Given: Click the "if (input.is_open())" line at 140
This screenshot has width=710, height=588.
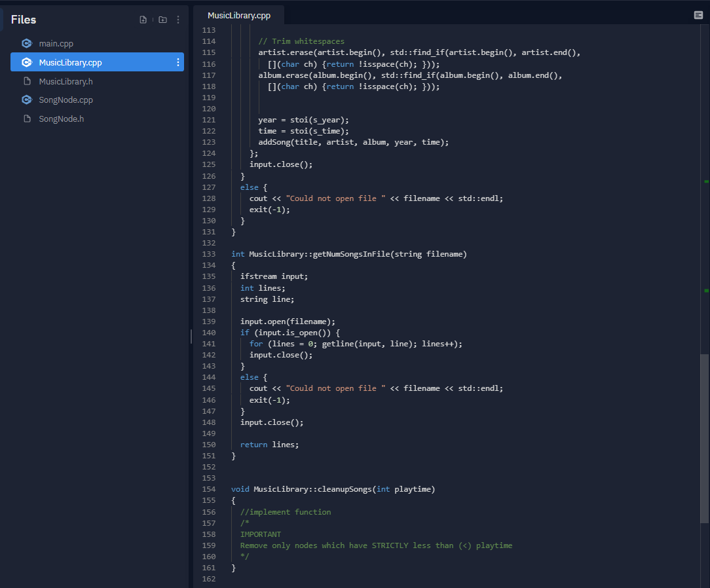Looking at the screenshot, I should tap(290, 333).
